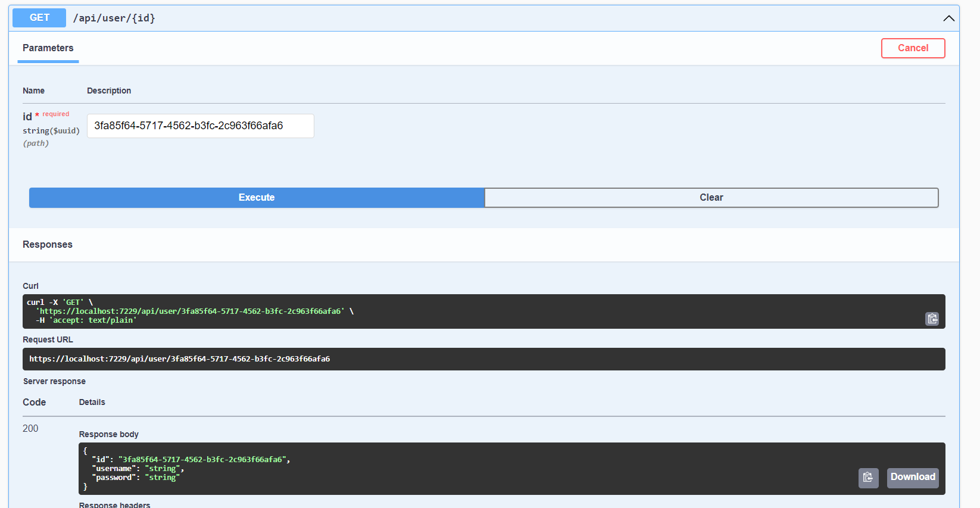
Task: Download the response body
Action: click(x=913, y=478)
